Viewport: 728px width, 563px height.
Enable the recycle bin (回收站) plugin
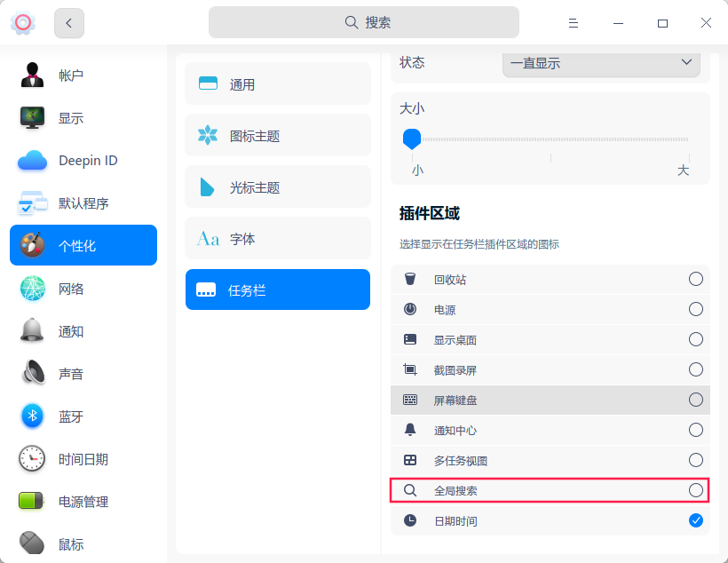[696, 280]
